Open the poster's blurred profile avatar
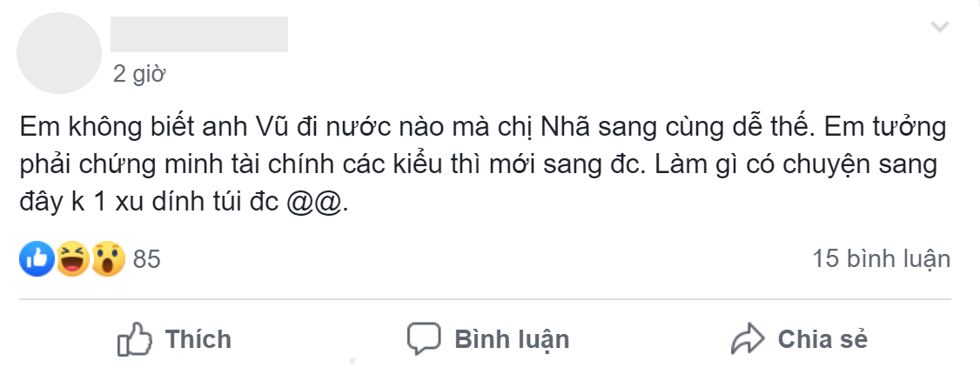The width and height of the screenshot is (980, 374). [x=59, y=53]
